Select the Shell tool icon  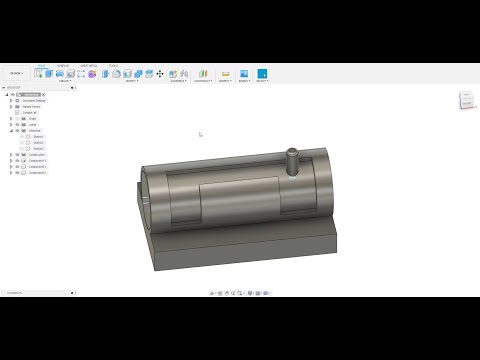(x=127, y=74)
